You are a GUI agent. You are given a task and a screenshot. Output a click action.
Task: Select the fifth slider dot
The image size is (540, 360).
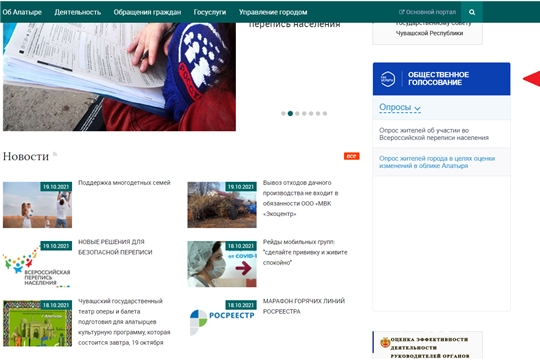(311, 113)
